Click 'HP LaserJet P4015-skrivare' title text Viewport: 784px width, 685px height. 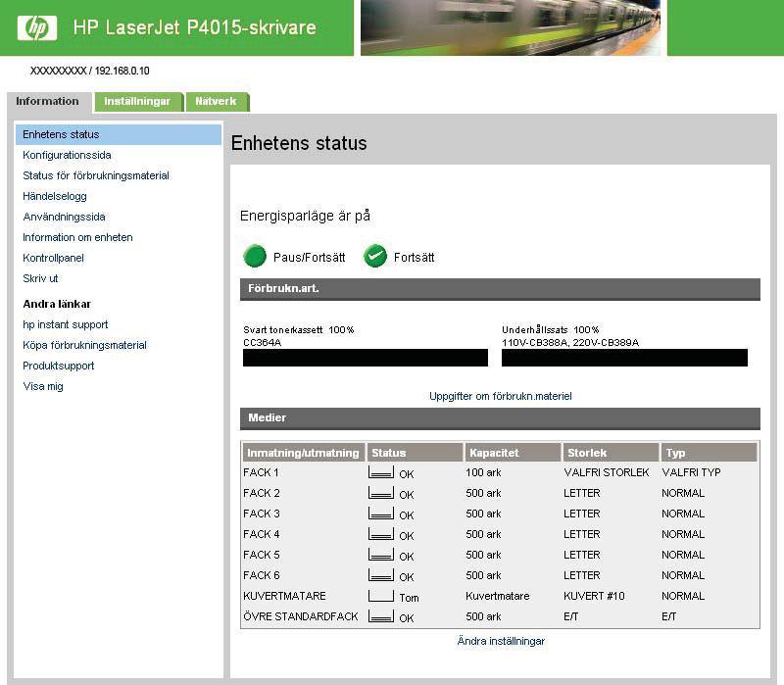pyautogui.click(x=194, y=27)
